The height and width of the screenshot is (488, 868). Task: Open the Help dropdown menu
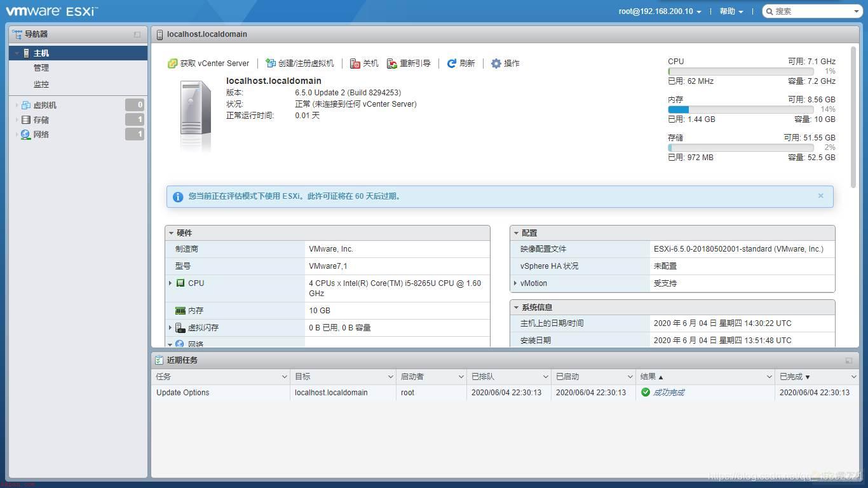731,11
